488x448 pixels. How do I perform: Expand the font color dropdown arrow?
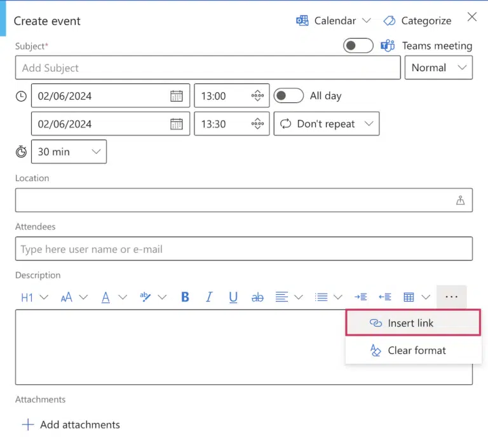(123, 297)
